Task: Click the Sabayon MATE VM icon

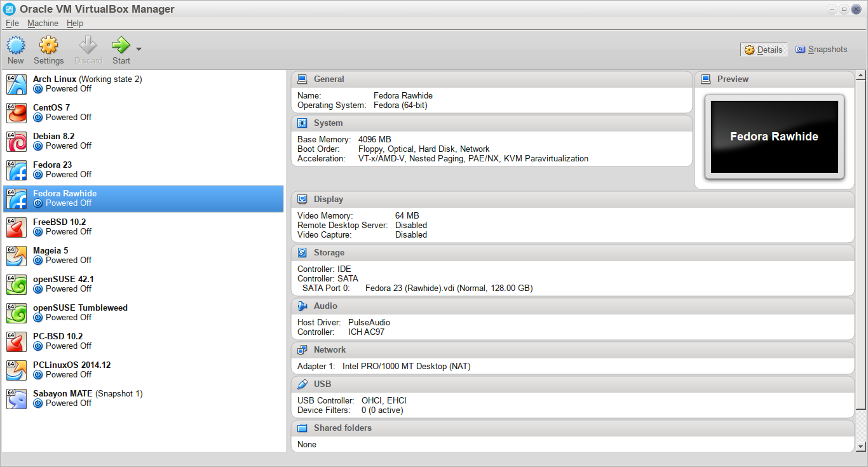Action: click(x=17, y=398)
